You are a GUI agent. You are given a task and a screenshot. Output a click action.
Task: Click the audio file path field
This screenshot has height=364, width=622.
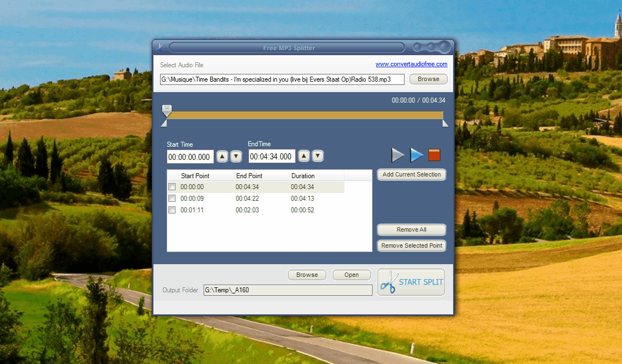(x=282, y=79)
